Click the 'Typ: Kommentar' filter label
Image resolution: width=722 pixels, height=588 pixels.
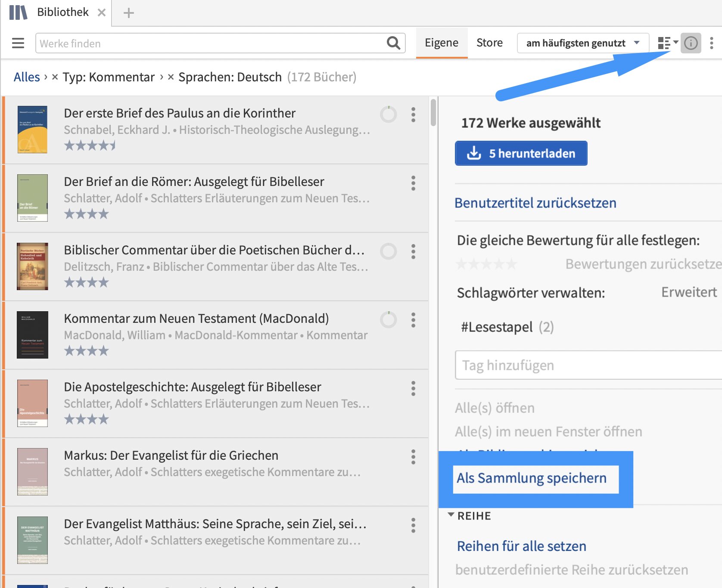click(x=109, y=77)
